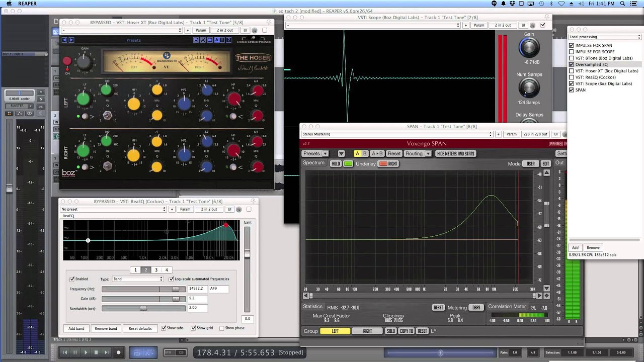Image resolution: width=644 pixels, height=362 pixels.
Task: Open the Local processing dropdown
Action: click(605, 37)
